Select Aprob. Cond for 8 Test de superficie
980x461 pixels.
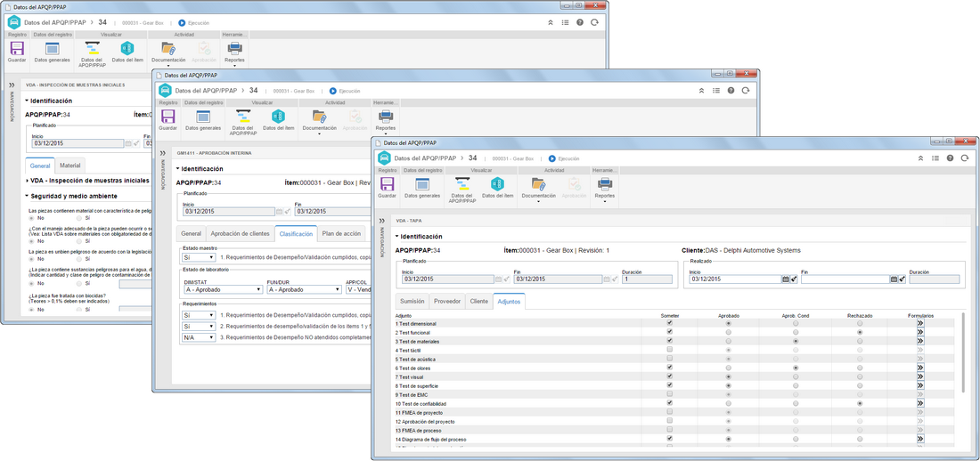[795, 386]
